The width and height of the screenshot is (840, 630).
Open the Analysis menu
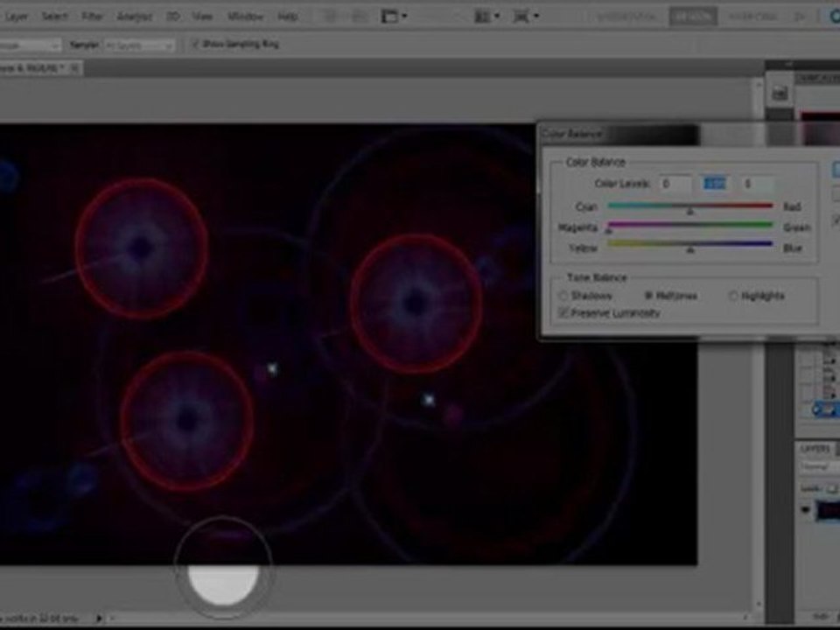[x=135, y=17]
